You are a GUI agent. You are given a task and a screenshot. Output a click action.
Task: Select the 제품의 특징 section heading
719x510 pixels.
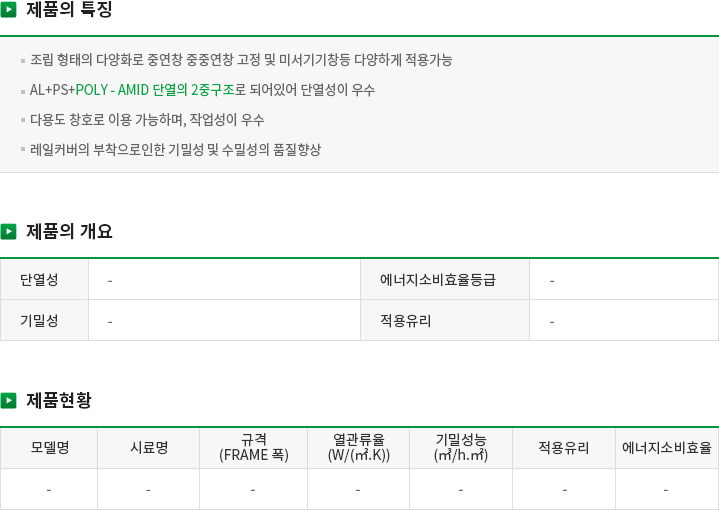pos(69,11)
